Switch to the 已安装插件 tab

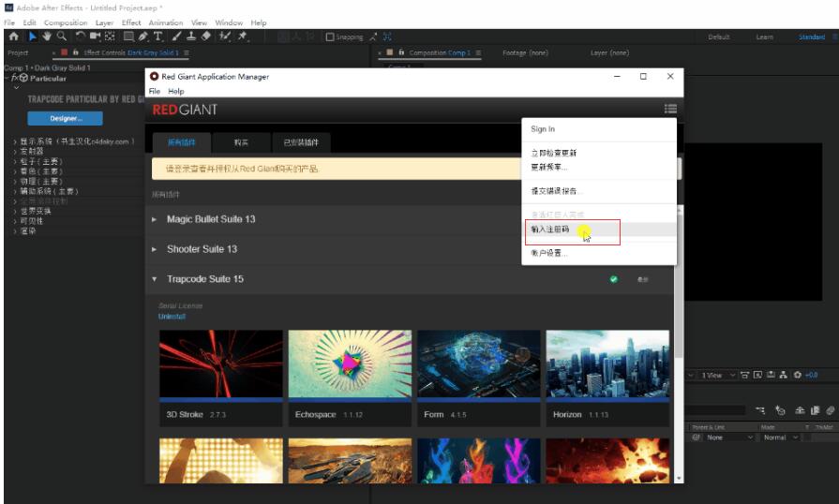click(x=301, y=142)
